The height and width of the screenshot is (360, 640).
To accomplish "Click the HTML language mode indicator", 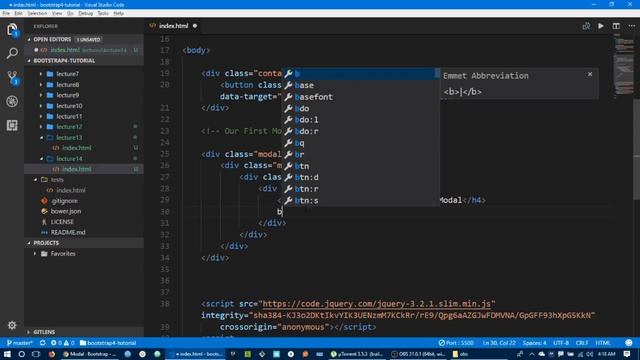I will pyautogui.click(x=603, y=343).
